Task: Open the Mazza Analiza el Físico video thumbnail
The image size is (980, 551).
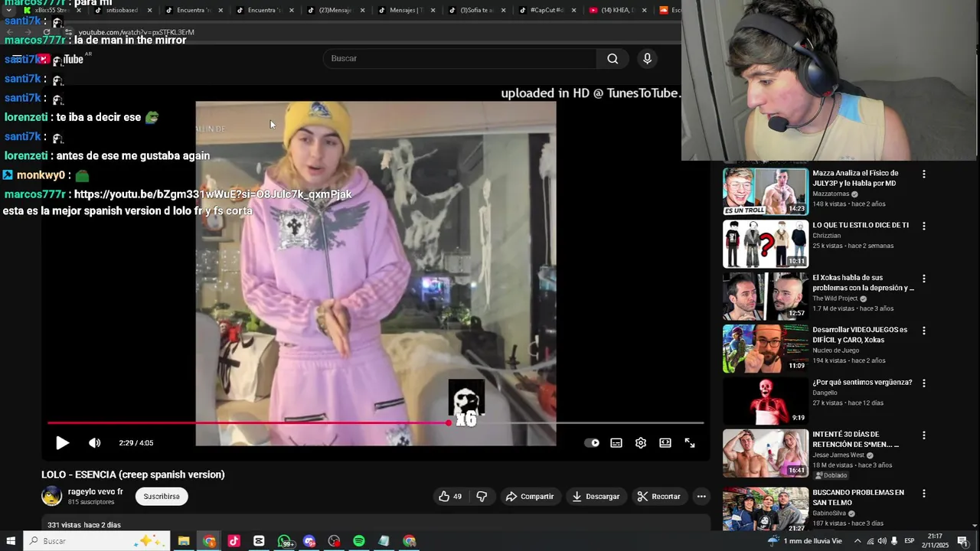Action: pos(766,191)
